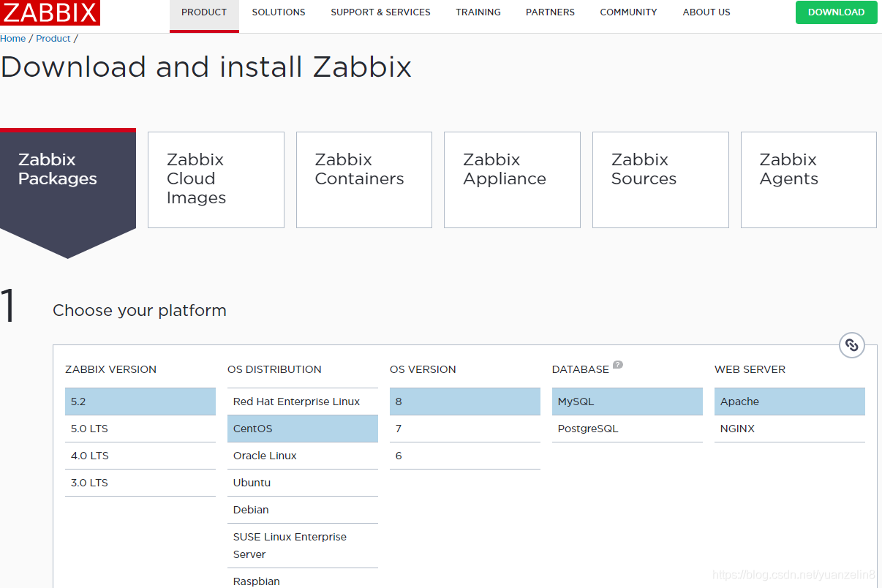Screen dimensions: 882x588
Task: Select Apache web server
Action: (x=790, y=402)
